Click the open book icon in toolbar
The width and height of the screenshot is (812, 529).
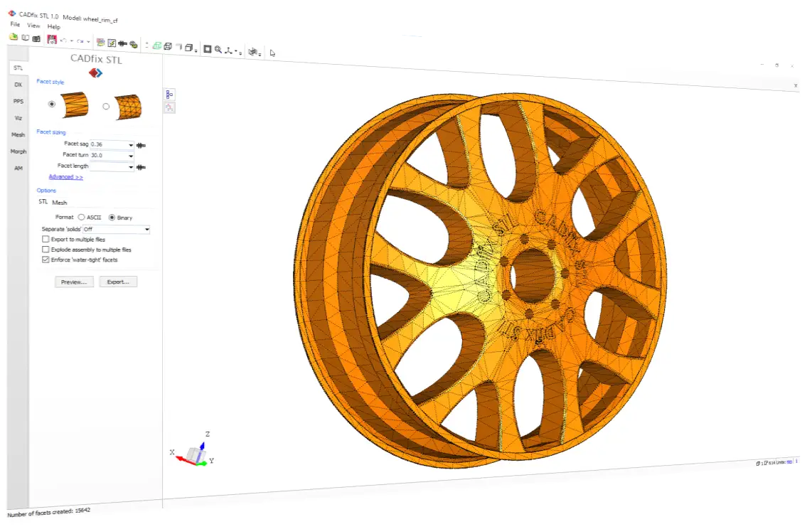[x=26, y=38]
